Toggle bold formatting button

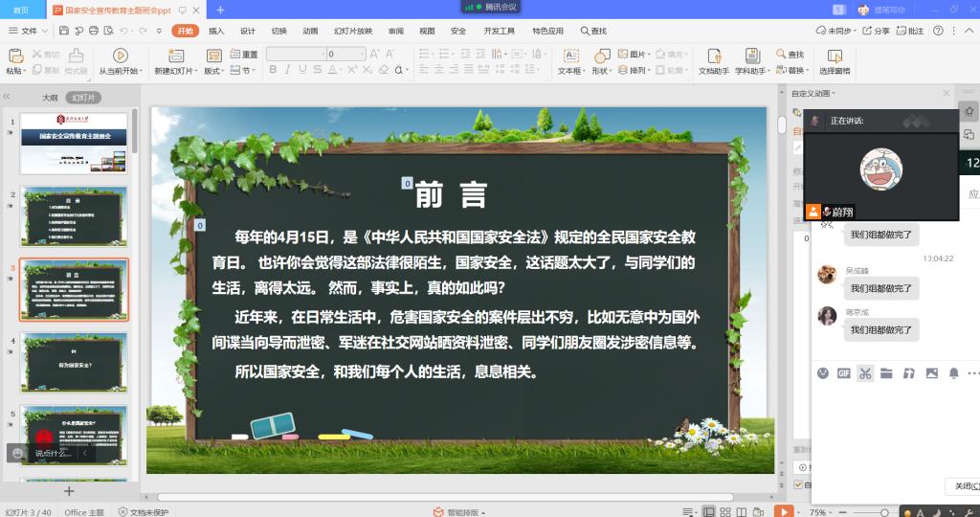pyautogui.click(x=273, y=70)
